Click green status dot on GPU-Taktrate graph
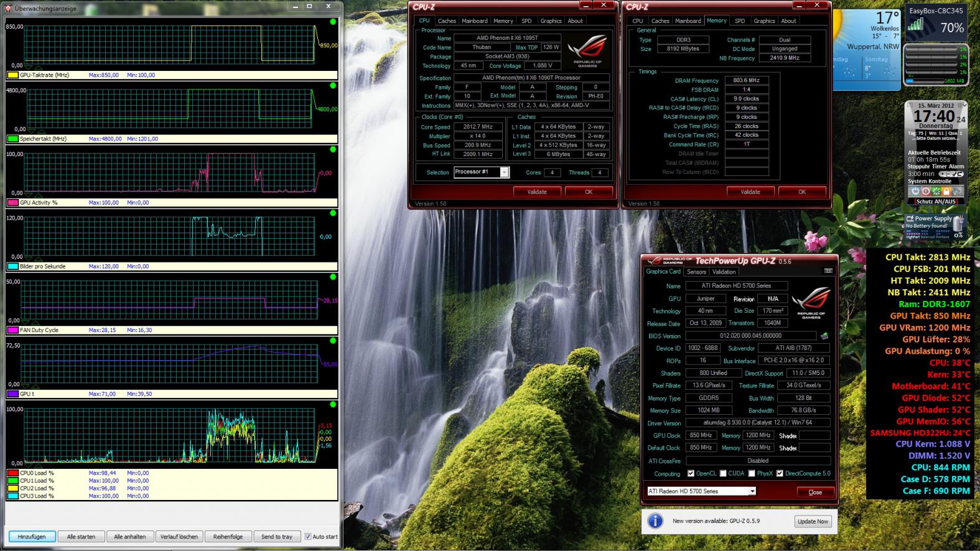 coord(333,22)
